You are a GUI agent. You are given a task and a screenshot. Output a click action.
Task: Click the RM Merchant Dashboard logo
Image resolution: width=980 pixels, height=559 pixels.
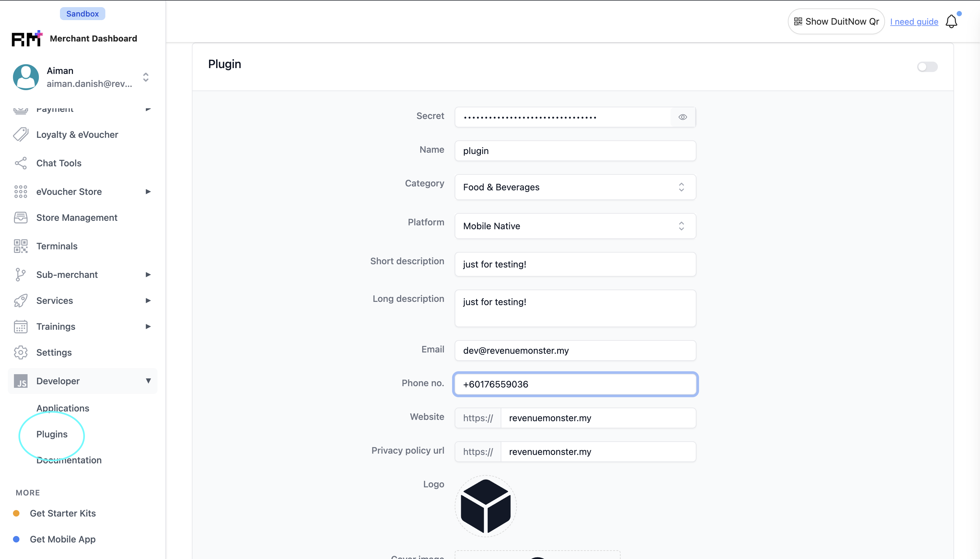point(27,38)
